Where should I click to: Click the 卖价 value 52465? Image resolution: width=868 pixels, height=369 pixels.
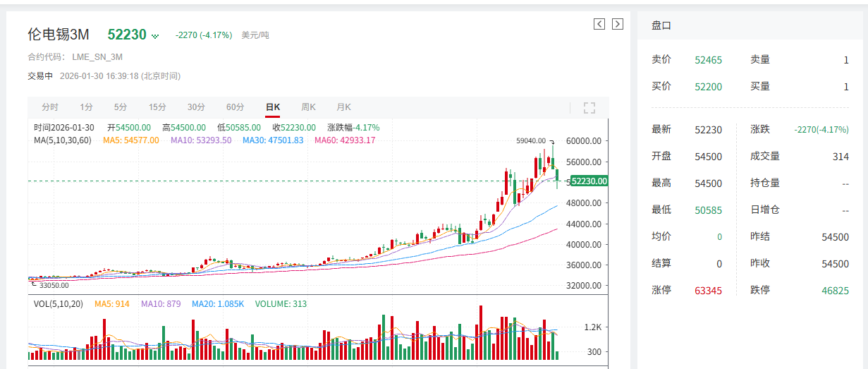click(x=708, y=60)
